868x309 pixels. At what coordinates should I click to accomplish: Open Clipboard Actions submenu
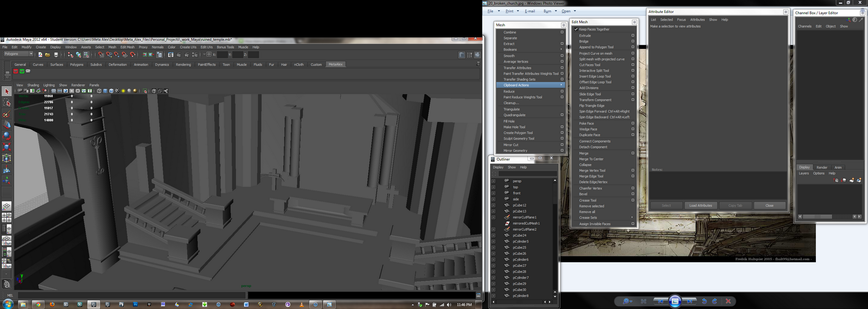531,85
